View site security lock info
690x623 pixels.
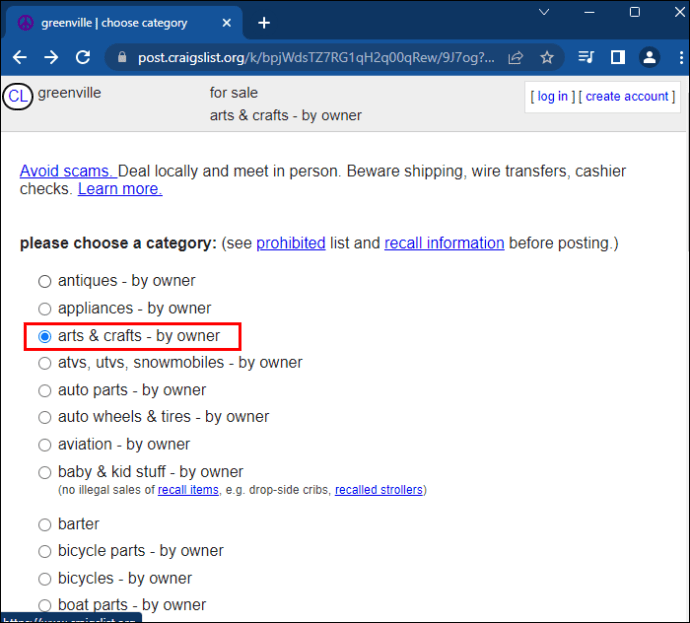122,57
